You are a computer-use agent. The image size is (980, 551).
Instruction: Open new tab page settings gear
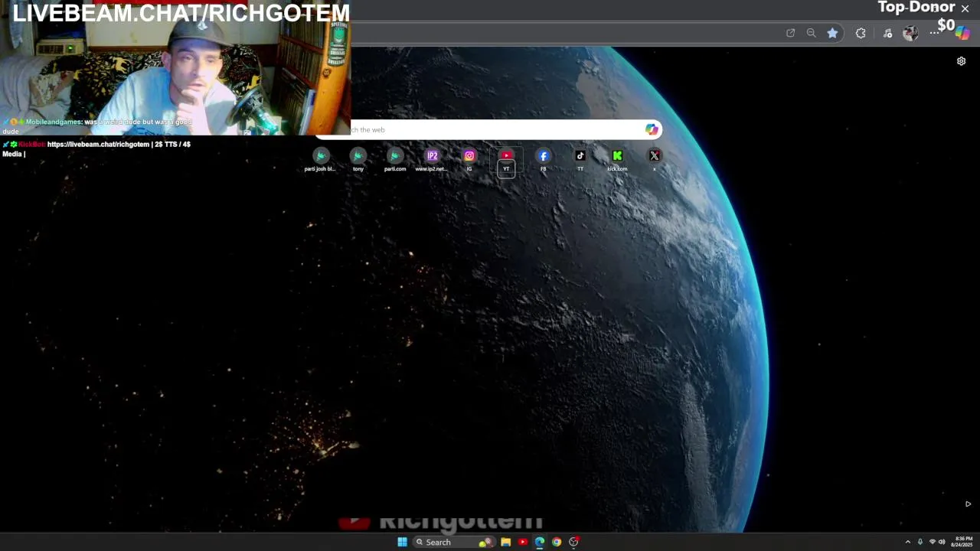(x=962, y=61)
